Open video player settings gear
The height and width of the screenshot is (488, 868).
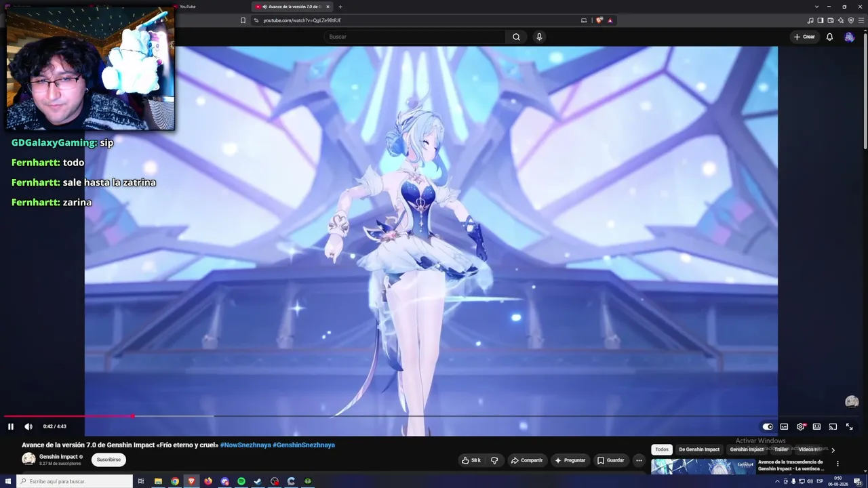click(800, 426)
